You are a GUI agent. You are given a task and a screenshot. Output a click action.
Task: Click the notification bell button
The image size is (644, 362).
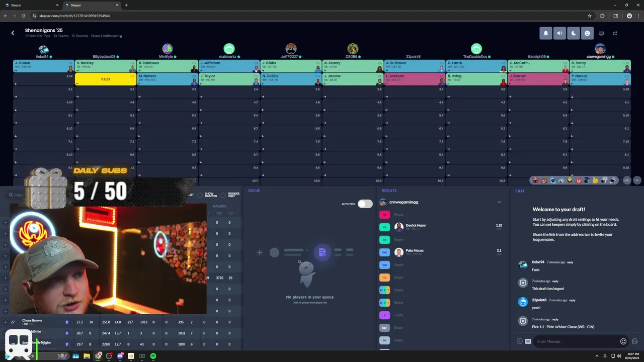546,33
